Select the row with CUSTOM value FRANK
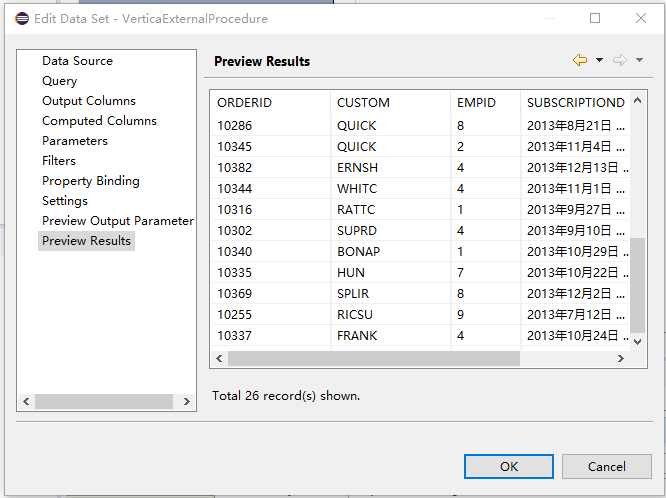This screenshot has height=498, width=666. (x=357, y=336)
